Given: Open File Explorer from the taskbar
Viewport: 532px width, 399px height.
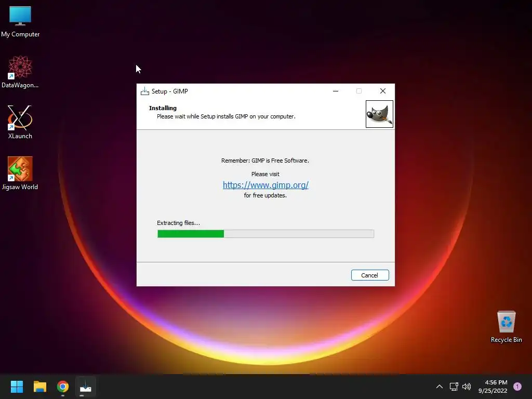Looking at the screenshot, I should coord(39,387).
